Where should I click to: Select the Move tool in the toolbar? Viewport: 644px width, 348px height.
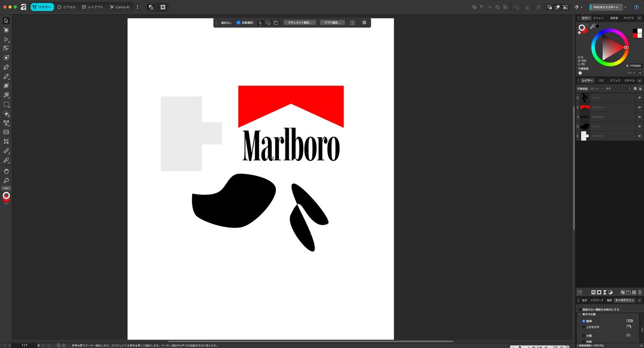6,20
